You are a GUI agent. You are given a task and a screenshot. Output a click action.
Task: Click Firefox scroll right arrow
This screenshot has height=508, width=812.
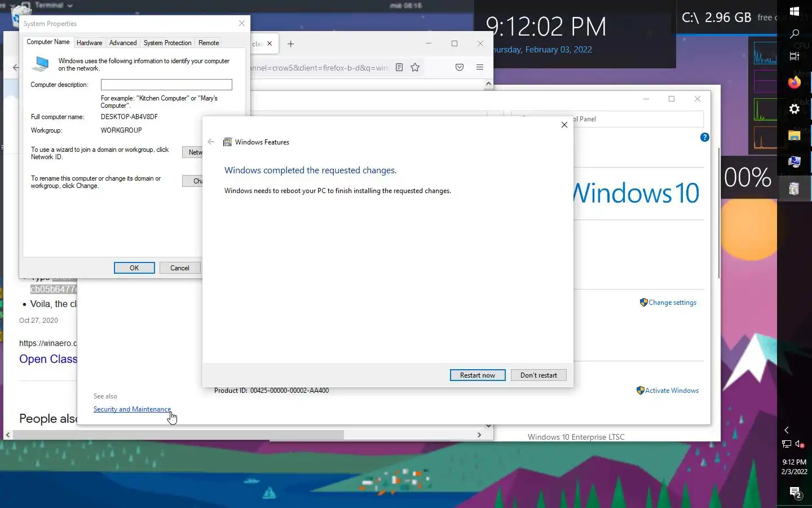click(x=479, y=435)
